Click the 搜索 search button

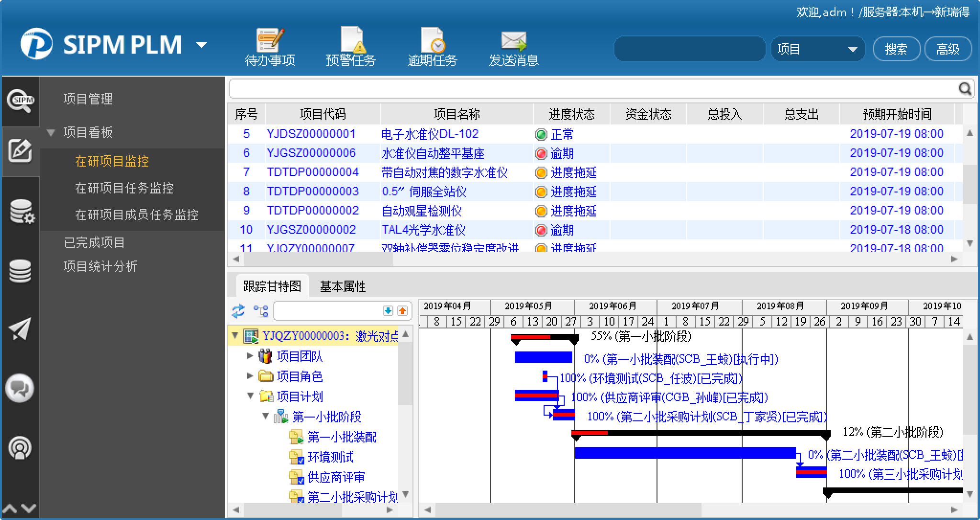[x=896, y=49]
